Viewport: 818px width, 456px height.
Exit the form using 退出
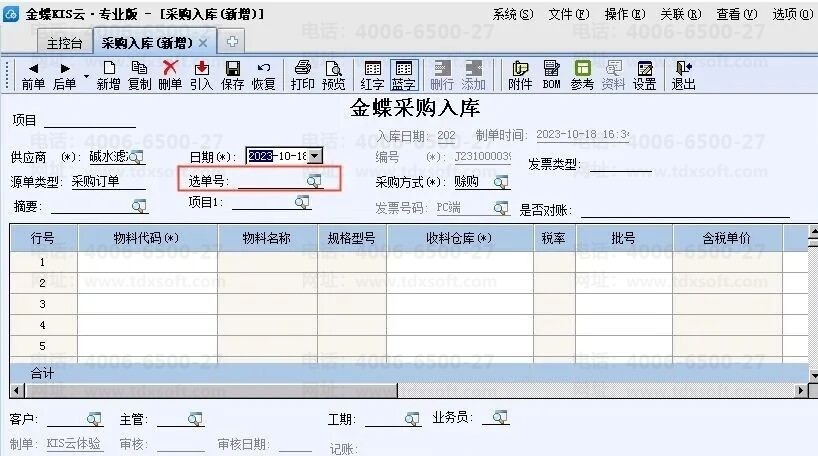[x=683, y=76]
